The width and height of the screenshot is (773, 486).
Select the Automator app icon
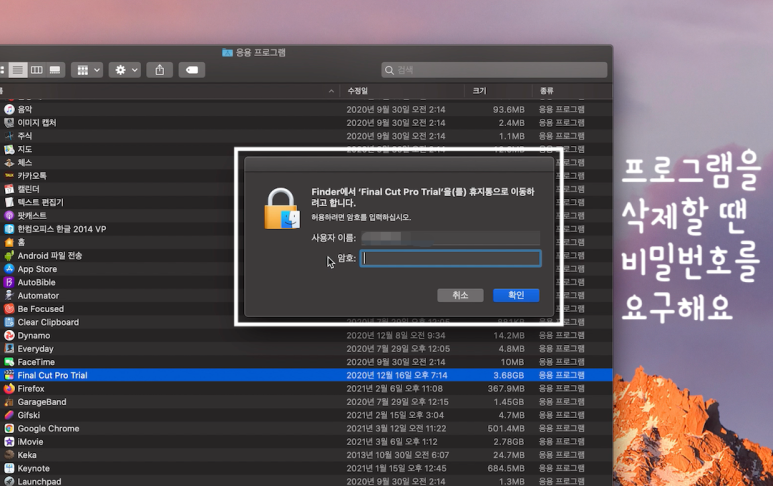(9, 296)
